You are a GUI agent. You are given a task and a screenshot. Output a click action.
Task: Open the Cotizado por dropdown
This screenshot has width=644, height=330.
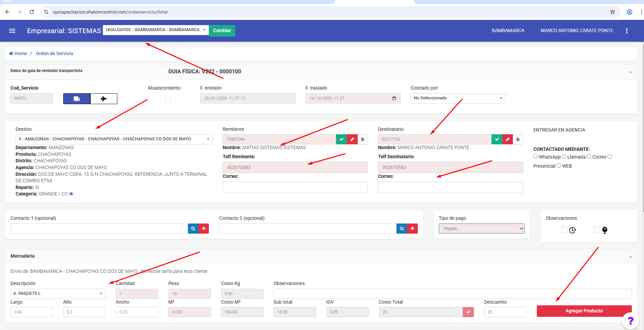(458, 98)
